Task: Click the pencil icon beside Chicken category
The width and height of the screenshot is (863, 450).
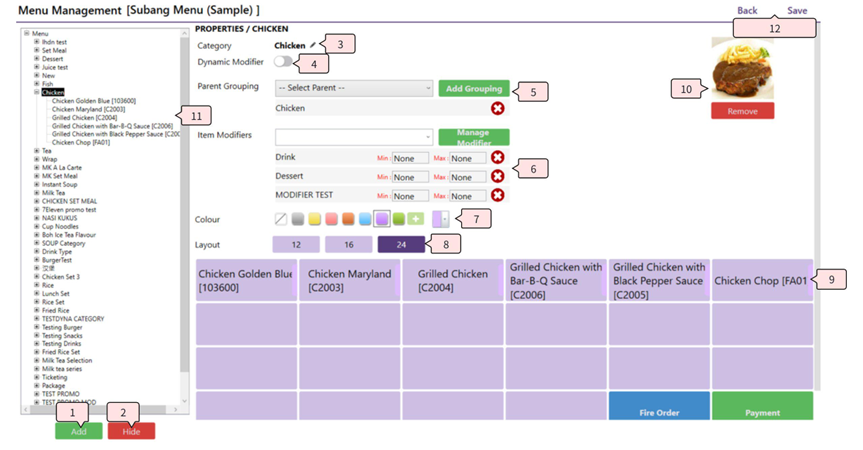Action: click(313, 45)
